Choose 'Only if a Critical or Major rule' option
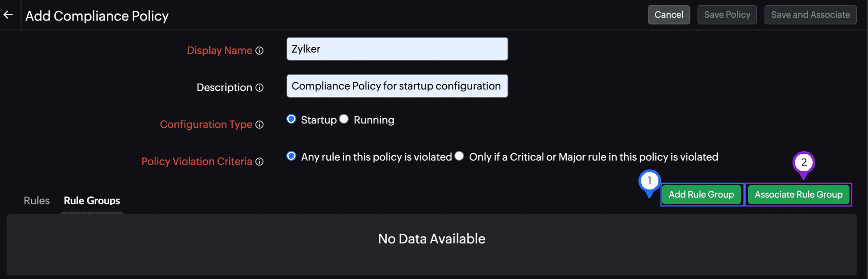868x279 pixels. tap(459, 156)
